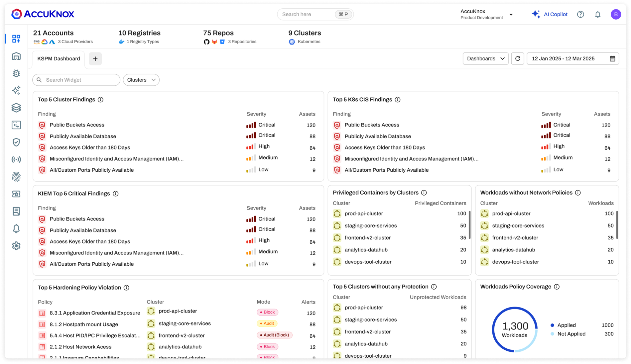
Task: Click the Workloads Policy Coverage donut chart
Action: [x=515, y=330]
